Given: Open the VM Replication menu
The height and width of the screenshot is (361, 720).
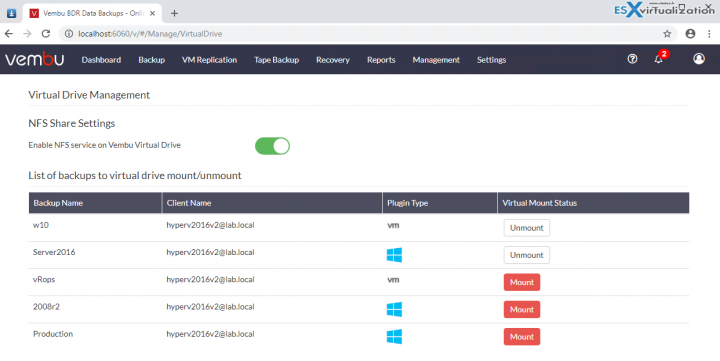Looking at the screenshot, I should point(209,60).
